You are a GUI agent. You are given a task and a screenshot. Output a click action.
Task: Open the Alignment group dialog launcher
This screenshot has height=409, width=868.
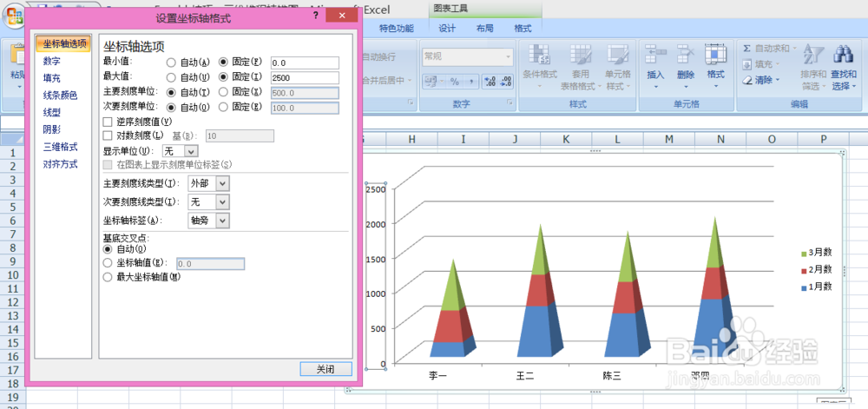pos(411,103)
